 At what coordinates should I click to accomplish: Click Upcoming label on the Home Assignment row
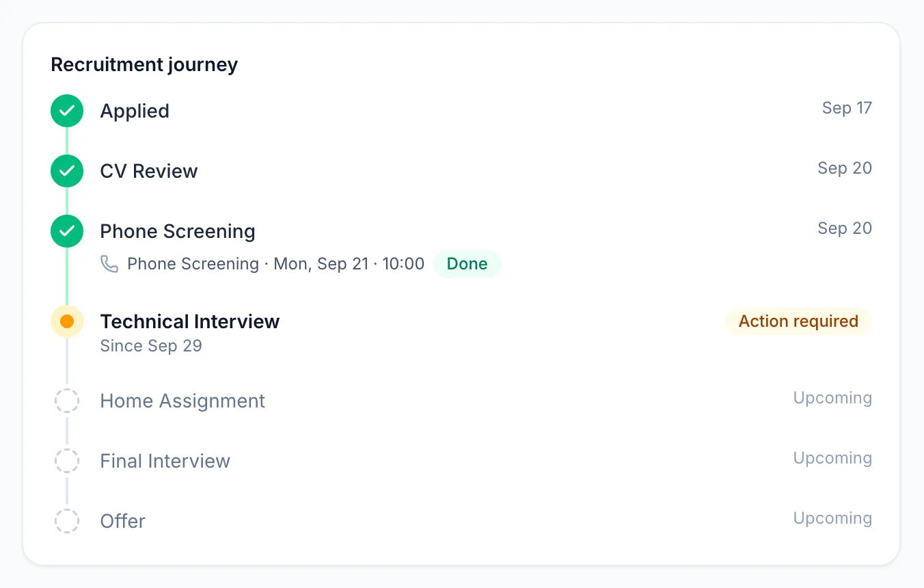pyautogui.click(x=832, y=398)
